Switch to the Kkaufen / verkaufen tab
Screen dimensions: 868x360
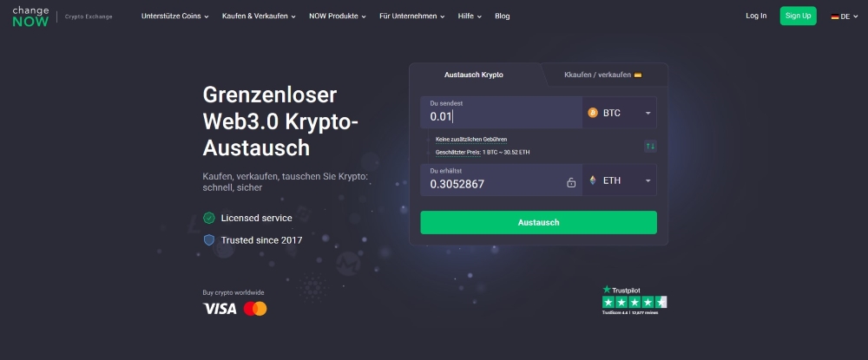click(x=603, y=75)
